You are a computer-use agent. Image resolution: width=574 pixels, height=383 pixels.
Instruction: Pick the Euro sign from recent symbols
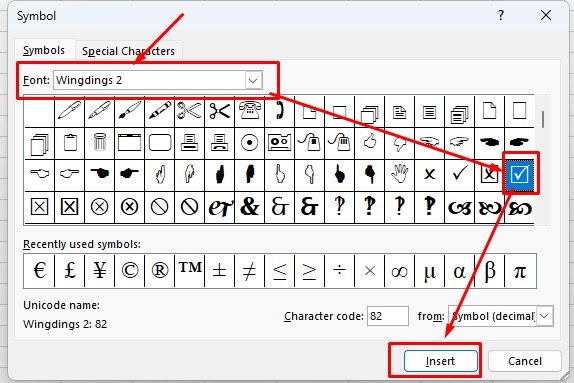(39, 271)
